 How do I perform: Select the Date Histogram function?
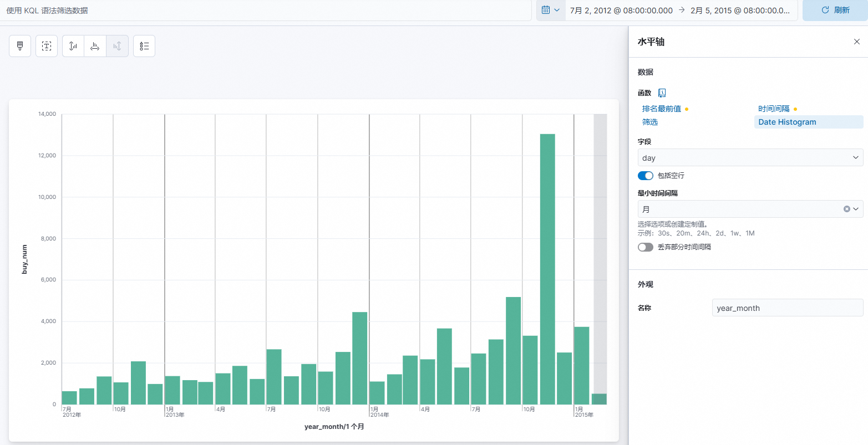pos(787,122)
